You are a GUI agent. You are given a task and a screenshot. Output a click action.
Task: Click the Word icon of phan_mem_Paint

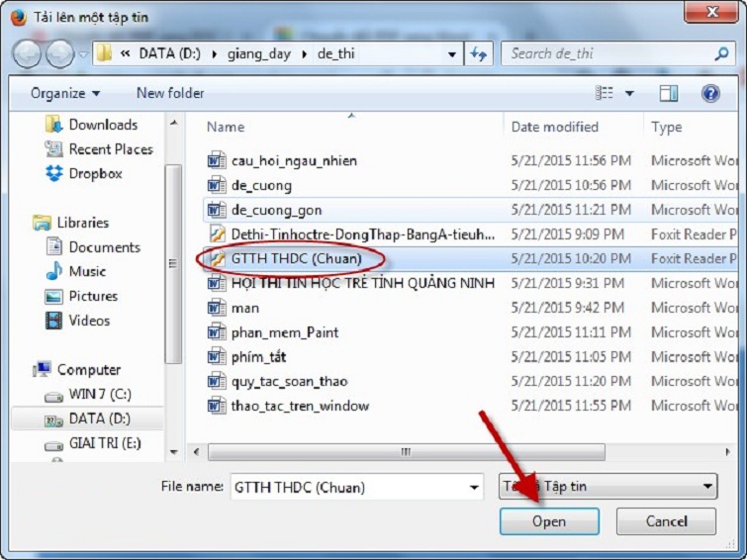click(217, 332)
